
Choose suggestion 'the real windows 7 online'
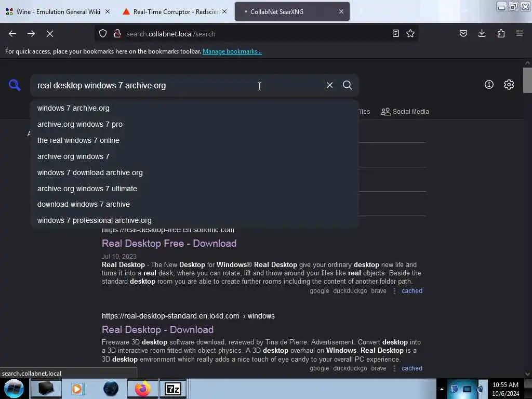point(195,140)
